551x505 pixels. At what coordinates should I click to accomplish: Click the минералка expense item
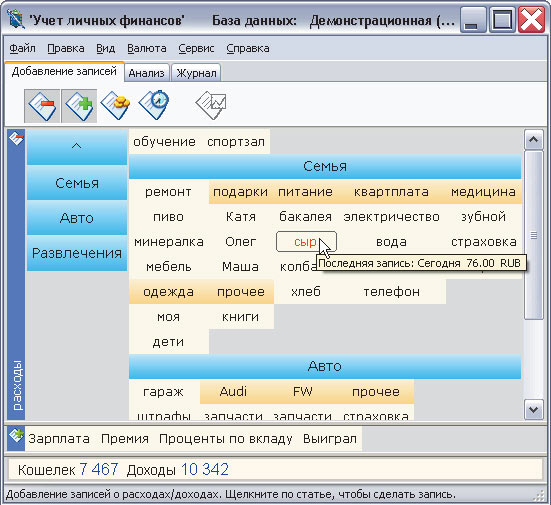[169, 242]
